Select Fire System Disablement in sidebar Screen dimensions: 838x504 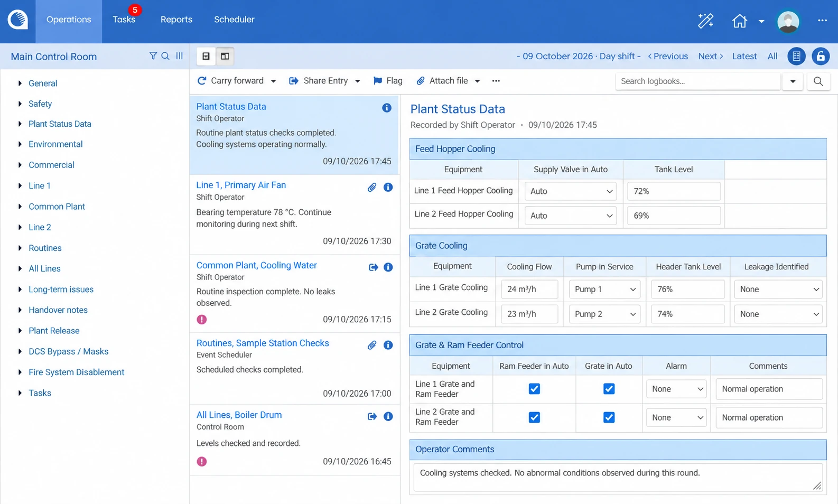pos(77,372)
